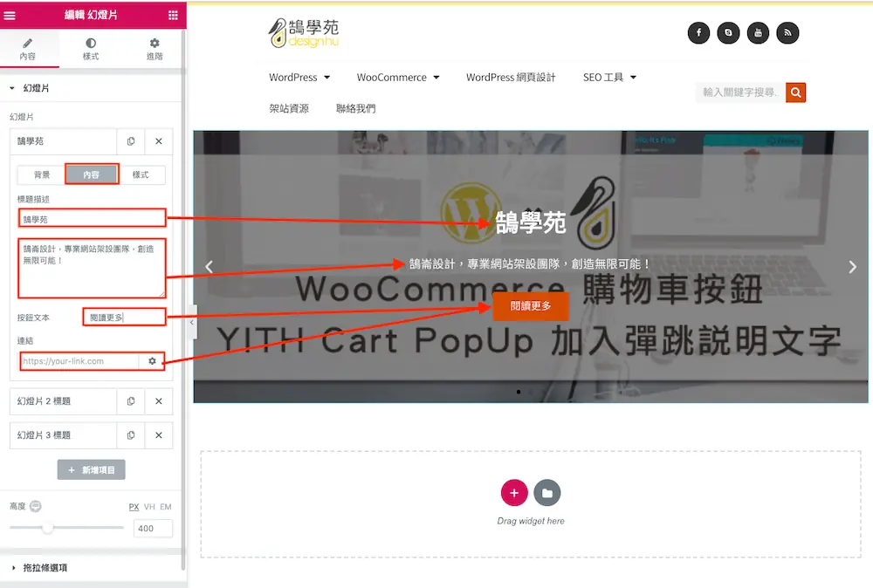Viewport: 873px width, 588px height.
Task: Open WordPress 網頁設計 menu item
Action: coord(511,78)
